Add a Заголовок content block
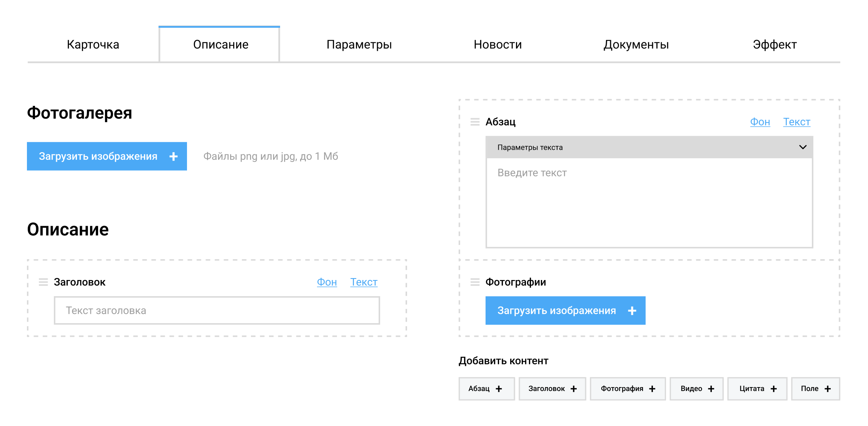 553,389
